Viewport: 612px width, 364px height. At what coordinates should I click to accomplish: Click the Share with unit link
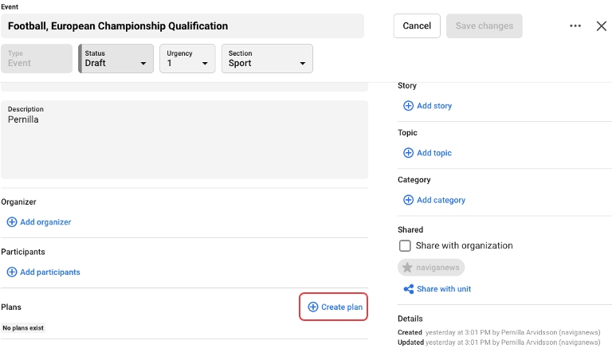click(443, 289)
